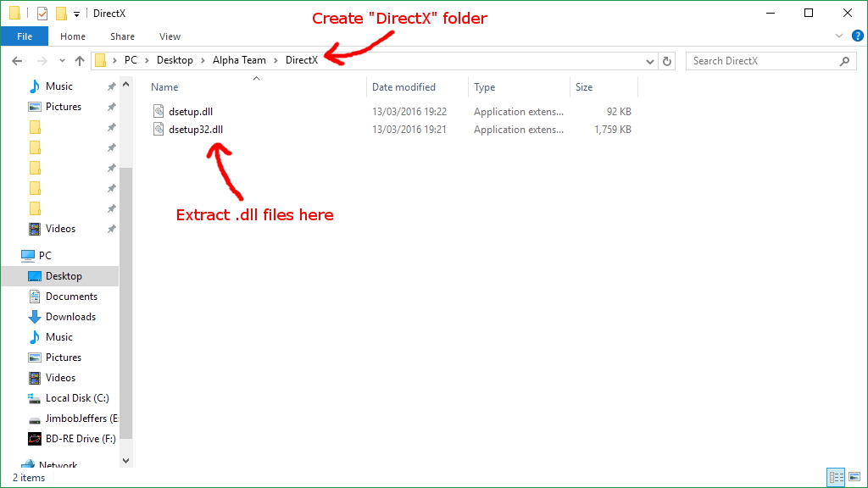The image size is (868, 488).
Task: Click Alpha Team in the address breadcrumb
Action: tap(239, 60)
